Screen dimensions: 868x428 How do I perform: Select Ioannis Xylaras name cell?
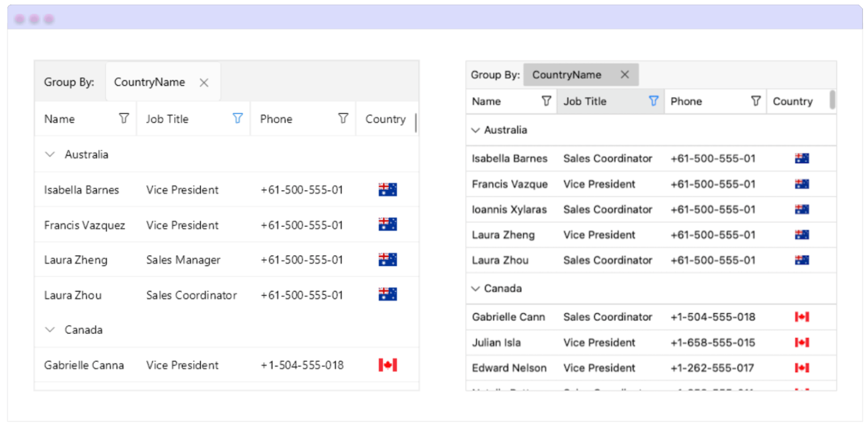coord(509,210)
